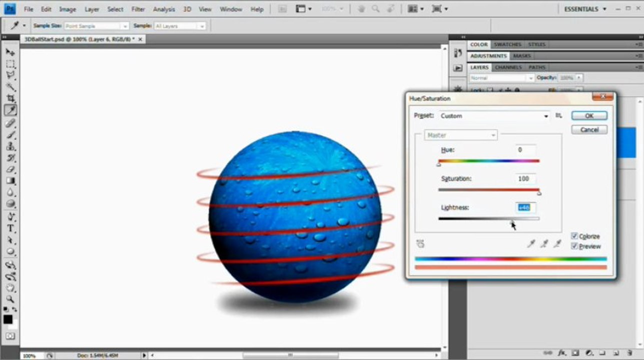Viewport: 644px width, 360px height.
Task: Select the 3D Orbit tool
Action: (10, 276)
